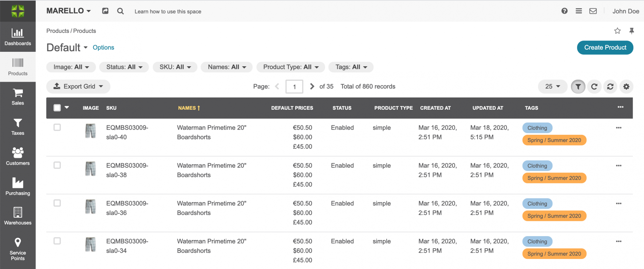Expand the Tags: All filter
The width and height of the screenshot is (644, 269).
[351, 67]
